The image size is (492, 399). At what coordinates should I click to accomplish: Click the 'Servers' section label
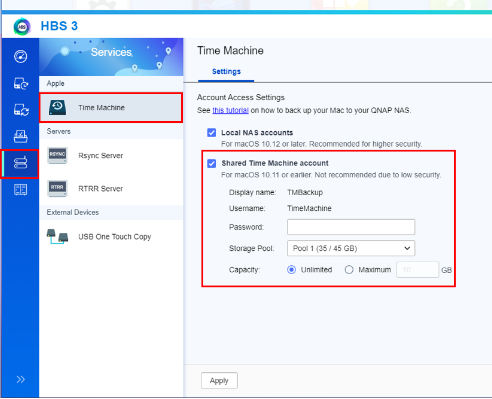[x=58, y=131]
